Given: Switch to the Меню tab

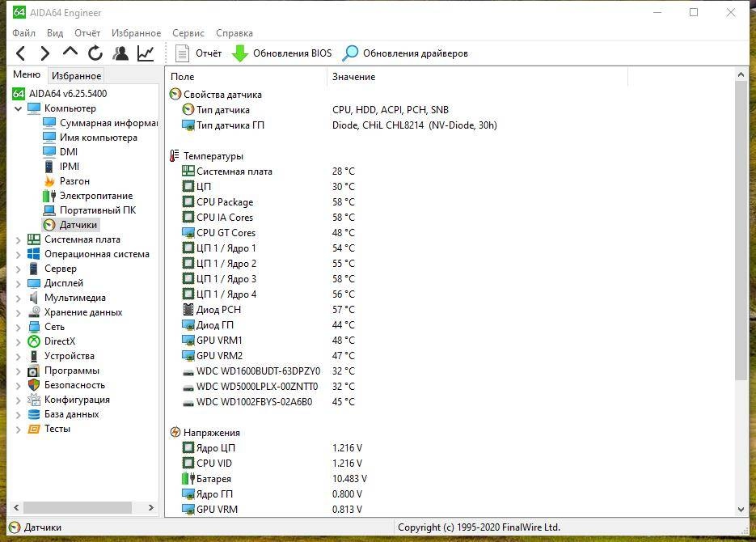Looking at the screenshot, I should (x=27, y=74).
